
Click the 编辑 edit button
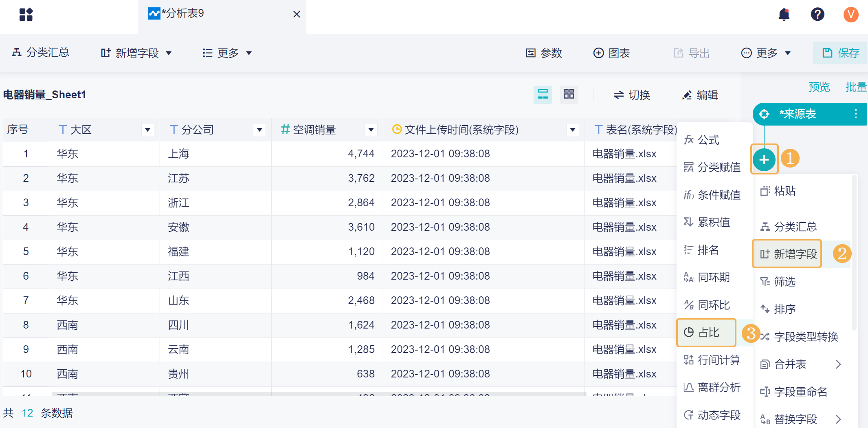[x=700, y=95]
